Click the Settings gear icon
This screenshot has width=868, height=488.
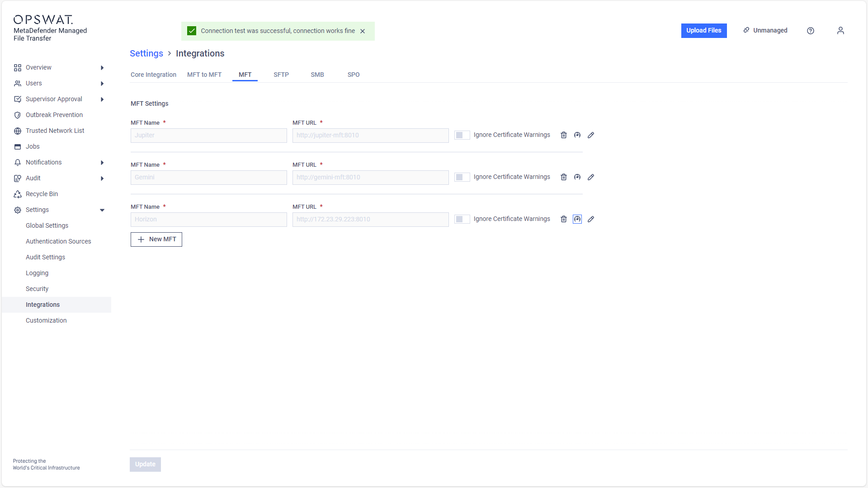click(18, 210)
